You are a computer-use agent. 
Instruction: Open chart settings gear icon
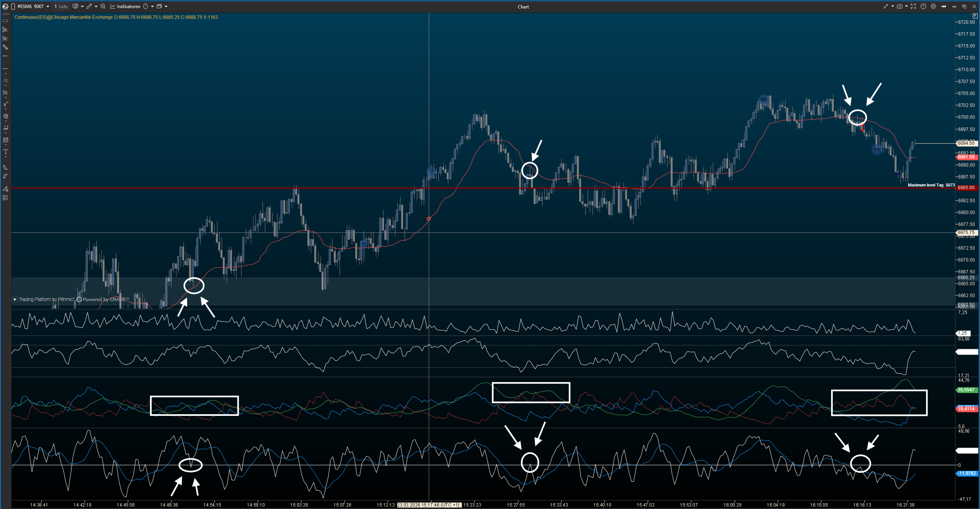pyautogui.click(x=933, y=7)
